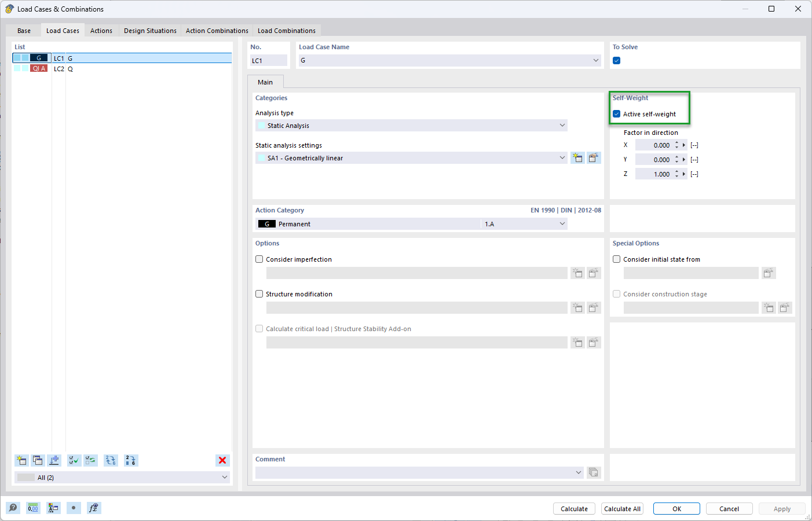Viewport: 812px width, 521px height.
Task: Click the LC2 QI A color swatch
Action: [x=39, y=68]
